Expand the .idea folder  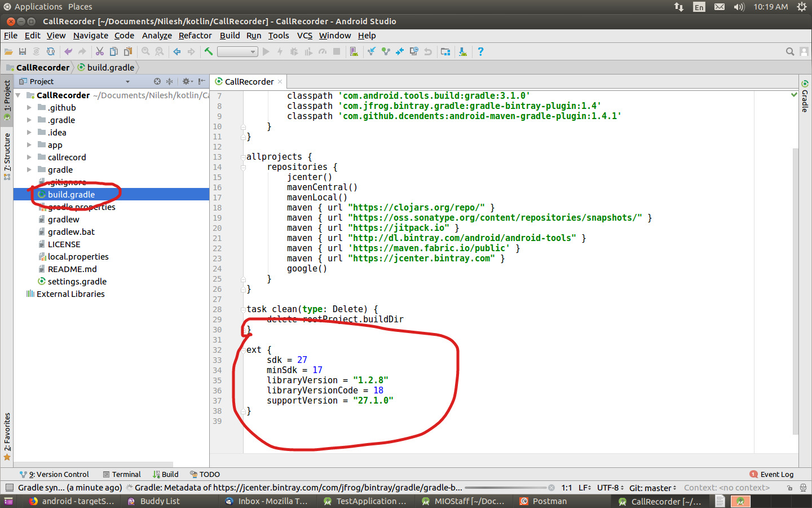[29, 132]
